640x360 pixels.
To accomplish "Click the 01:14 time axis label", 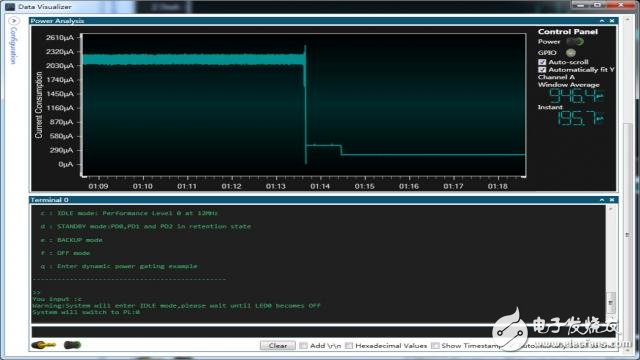I will (x=320, y=186).
